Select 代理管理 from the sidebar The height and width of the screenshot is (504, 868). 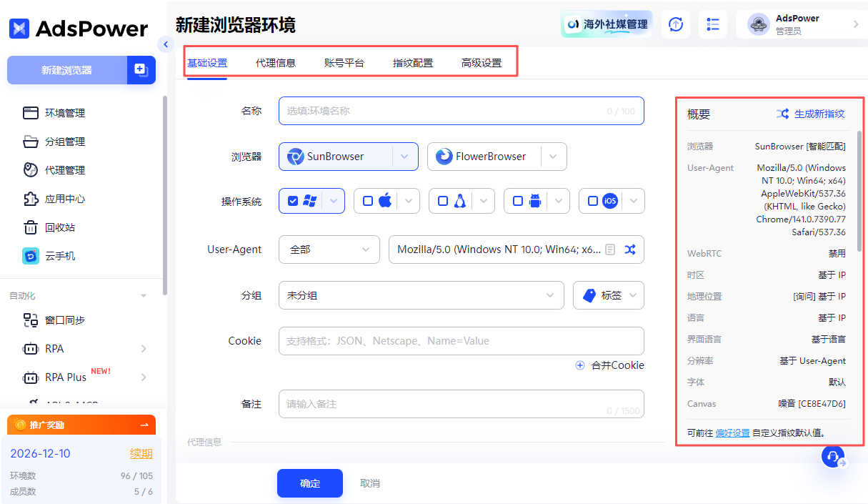(x=62, y=169)
